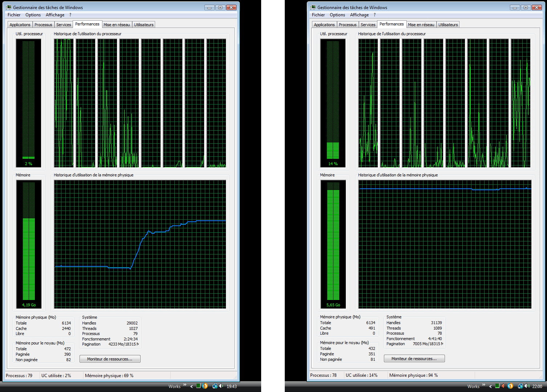Image resolution: width=547 pixels, height=392 pixels.
Task: Click volume speaker icon near 19:43 clock
Action: coord(221,386)
